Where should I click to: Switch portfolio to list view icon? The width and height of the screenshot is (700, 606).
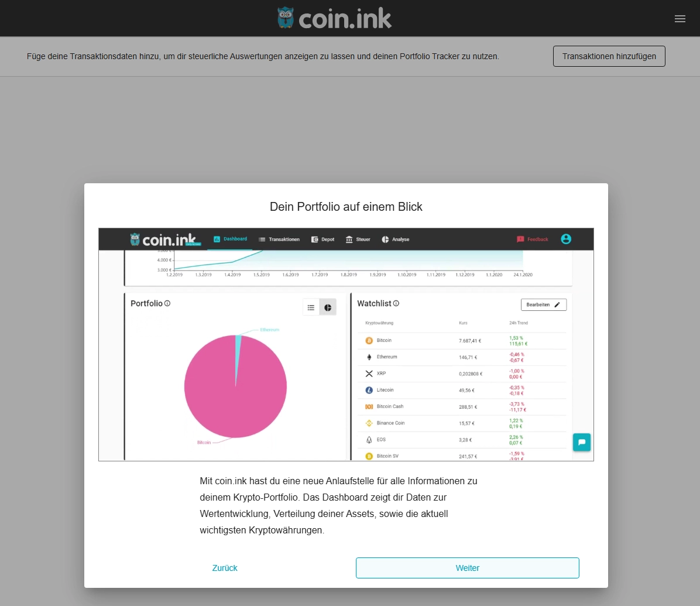click(x=311, y=308)
